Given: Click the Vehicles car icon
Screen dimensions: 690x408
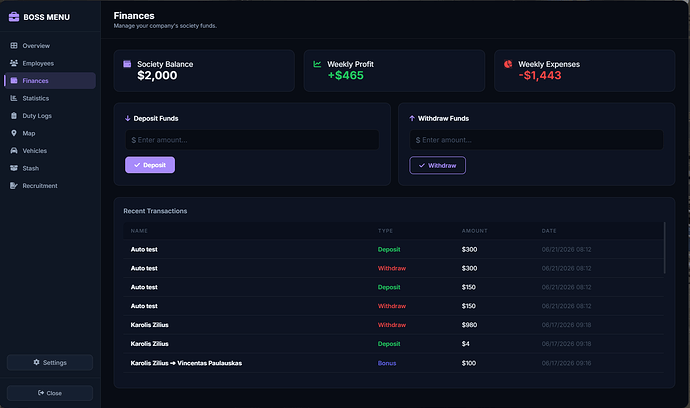Looking at the screenshot, I should tap(14, 151).
